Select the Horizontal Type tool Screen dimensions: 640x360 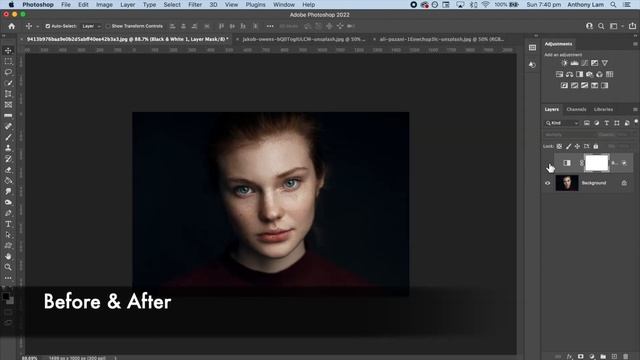click(8, 224)
